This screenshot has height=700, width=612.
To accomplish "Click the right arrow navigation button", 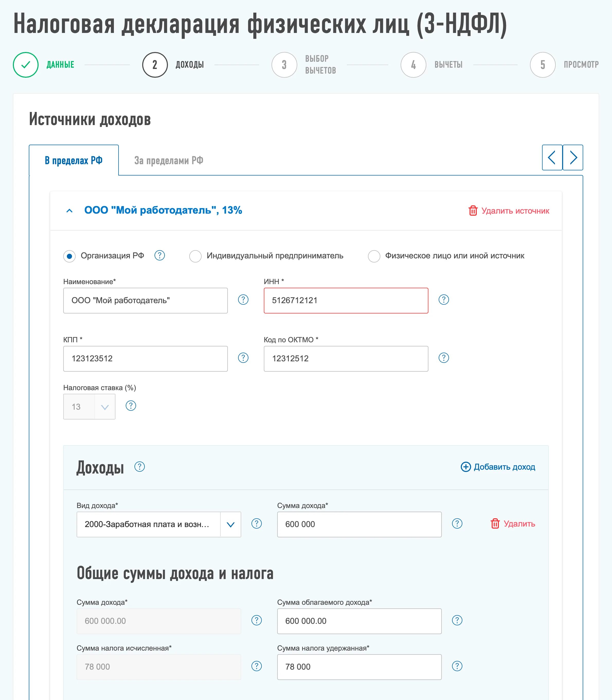I will point(573,157).
